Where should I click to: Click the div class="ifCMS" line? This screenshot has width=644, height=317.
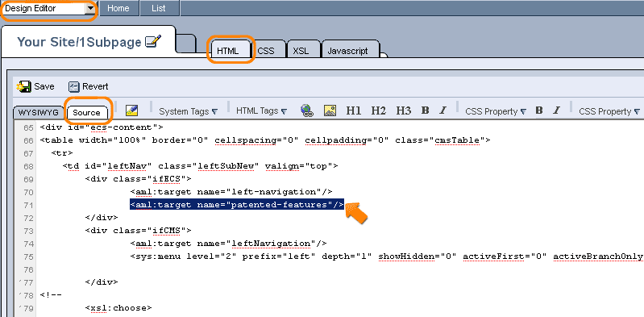(x=139, y=230)
